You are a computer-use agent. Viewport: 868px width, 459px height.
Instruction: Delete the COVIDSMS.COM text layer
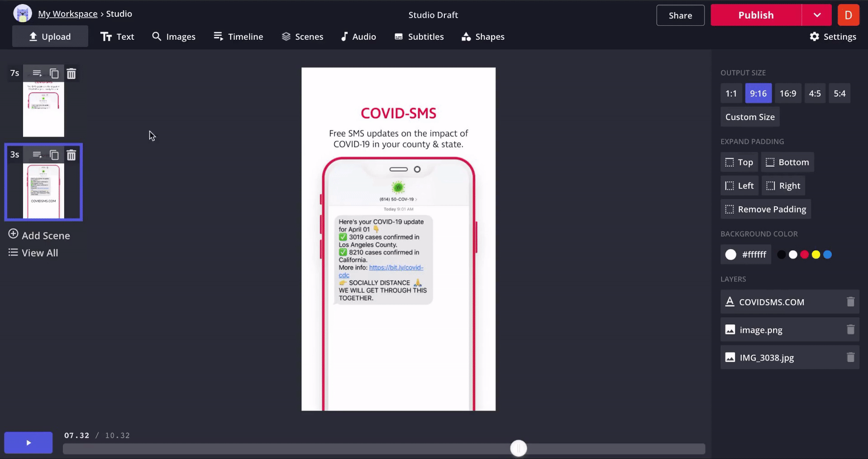pos(850,302)
